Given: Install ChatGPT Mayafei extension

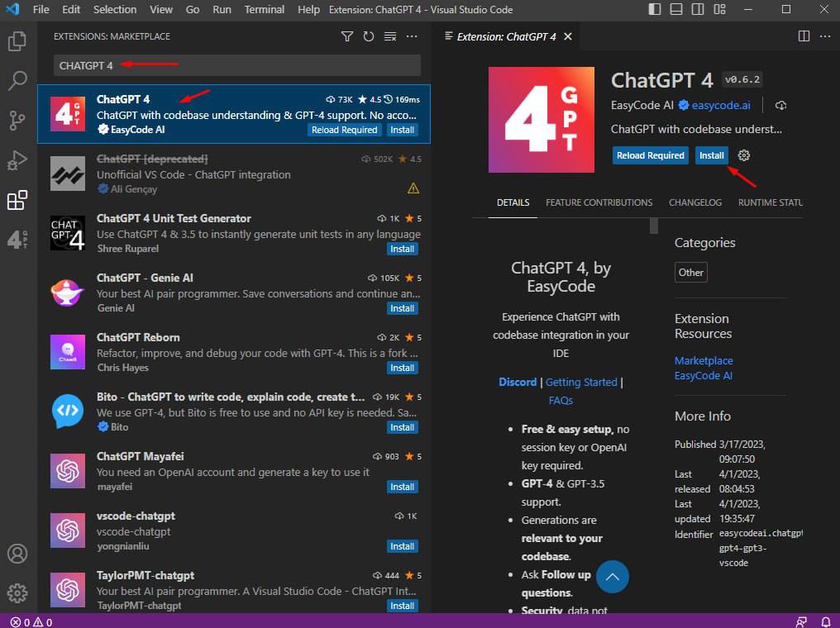Looking at the screenshot, I should click(402, 487).
